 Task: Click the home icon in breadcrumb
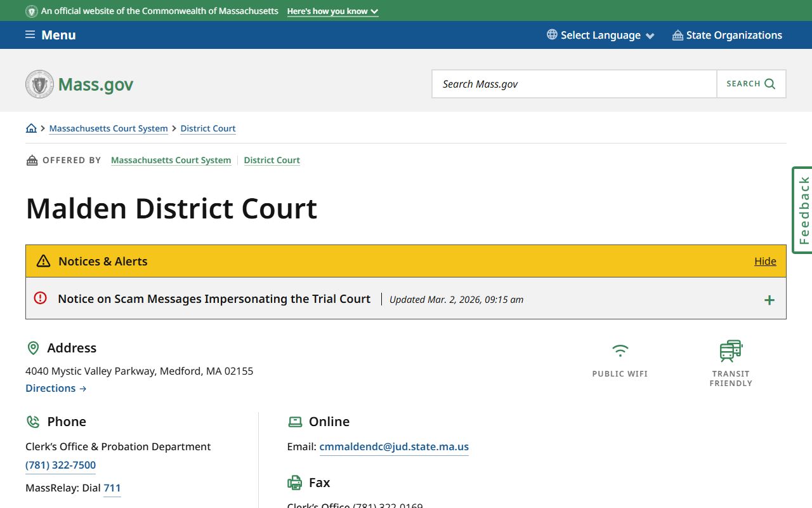(31, 128)
